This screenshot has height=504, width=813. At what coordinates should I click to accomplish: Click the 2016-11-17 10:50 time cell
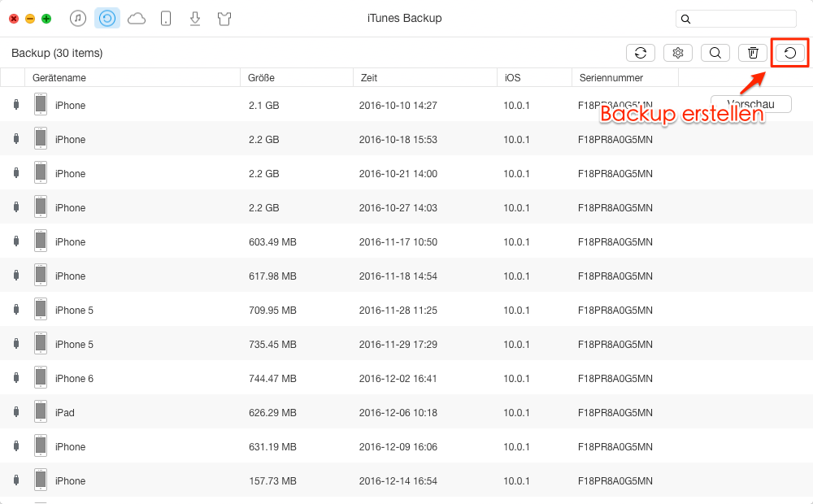tap(398, 242)
